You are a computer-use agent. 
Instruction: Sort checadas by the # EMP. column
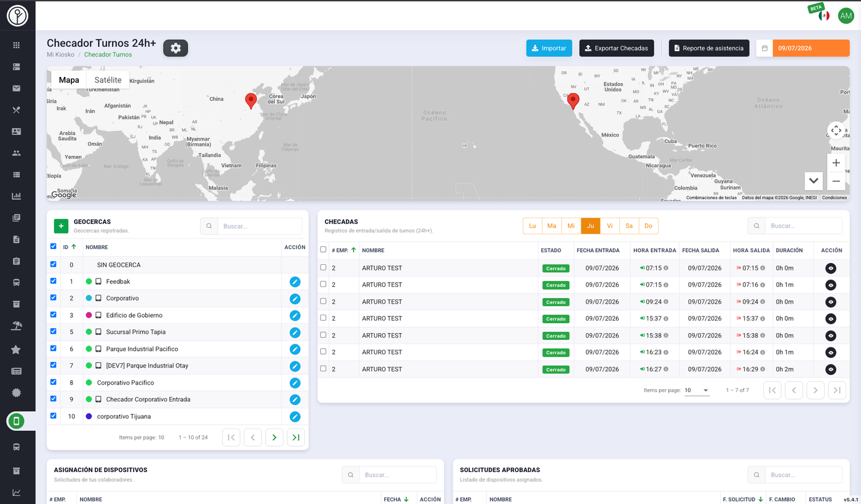coord(344,250)
